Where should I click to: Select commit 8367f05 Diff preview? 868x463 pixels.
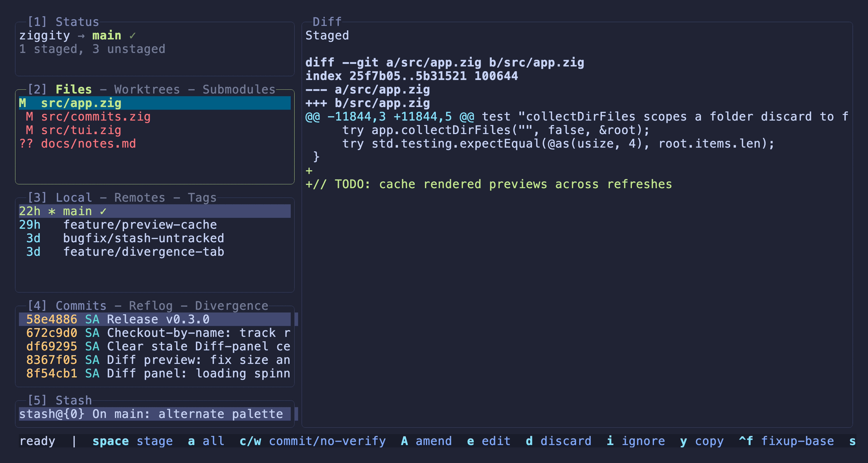click(155, 360)
